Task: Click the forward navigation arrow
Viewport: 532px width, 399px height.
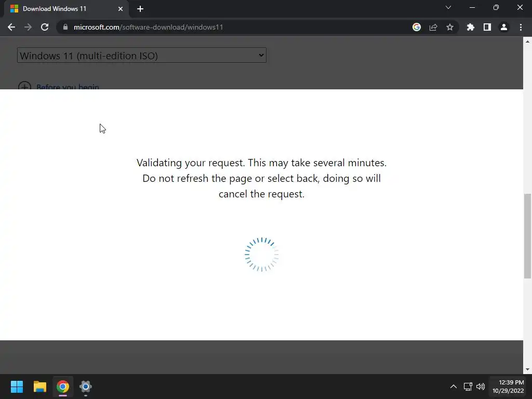Action: (x=28, y=27)
